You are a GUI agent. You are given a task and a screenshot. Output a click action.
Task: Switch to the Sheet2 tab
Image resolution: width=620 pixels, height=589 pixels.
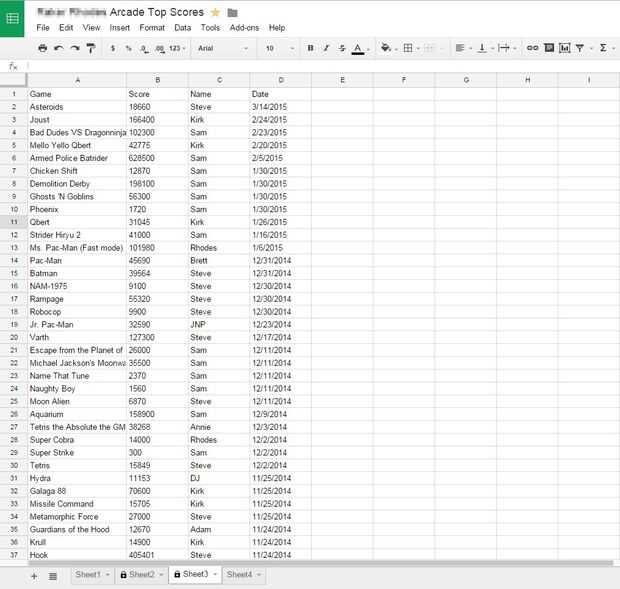141,574
